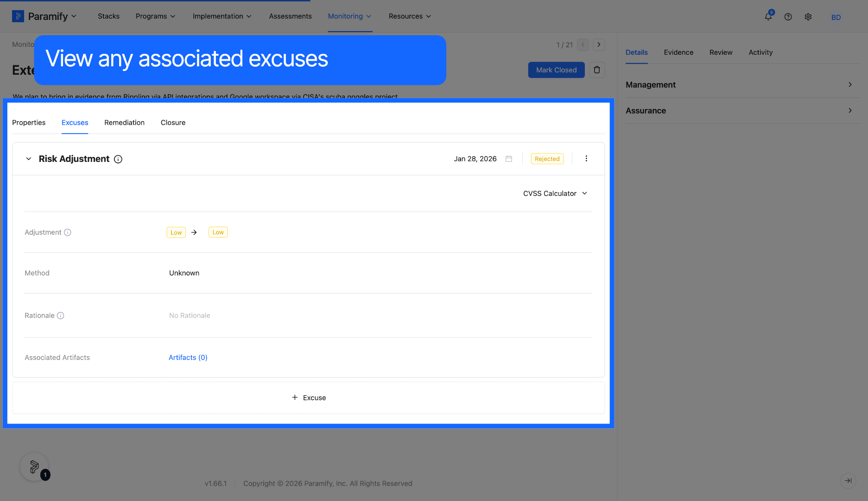
Task: Open the Monitoring menu dropdown
Action: [x=350, y=16]
